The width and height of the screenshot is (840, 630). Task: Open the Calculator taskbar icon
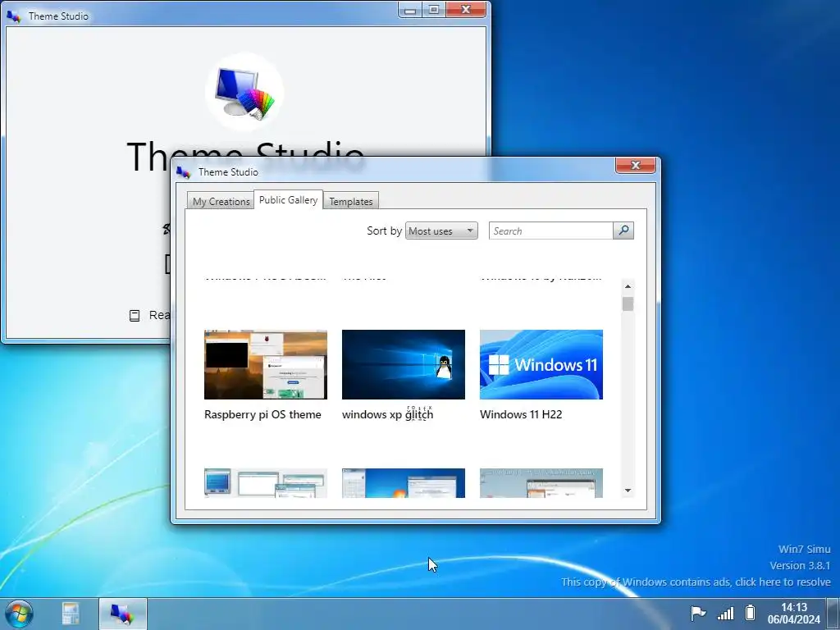(x=71, y=614)
